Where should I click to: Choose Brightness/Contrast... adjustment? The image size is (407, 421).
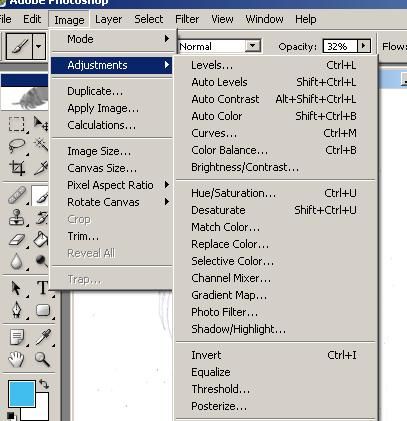pos(275,167)
